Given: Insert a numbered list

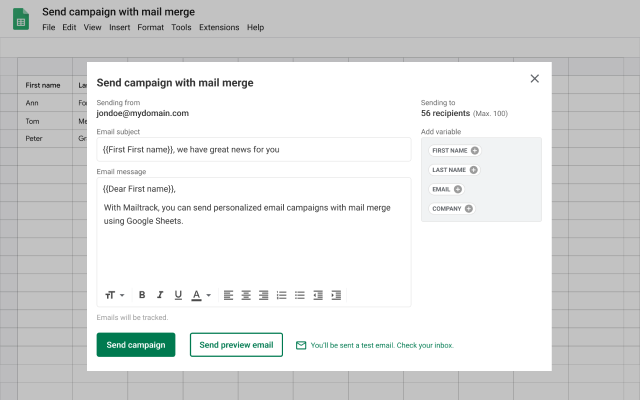Looking at the screenshot, I should pos(282,295).
